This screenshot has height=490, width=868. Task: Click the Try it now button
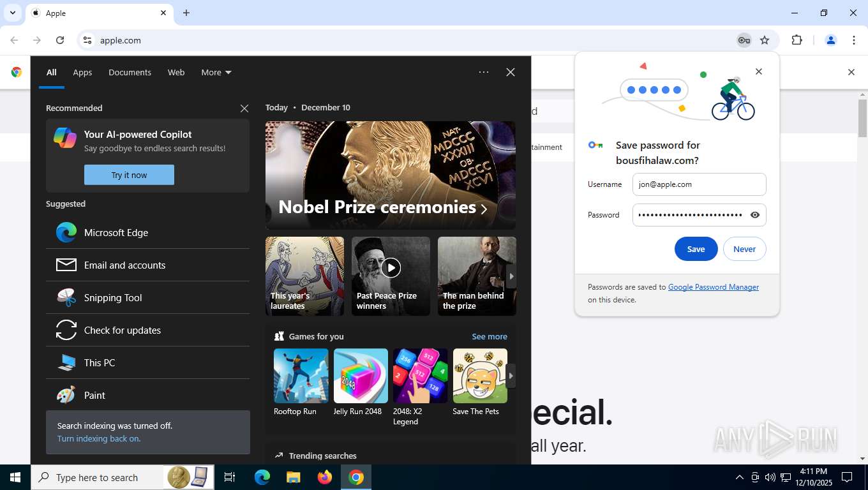[x=129, y=175]
